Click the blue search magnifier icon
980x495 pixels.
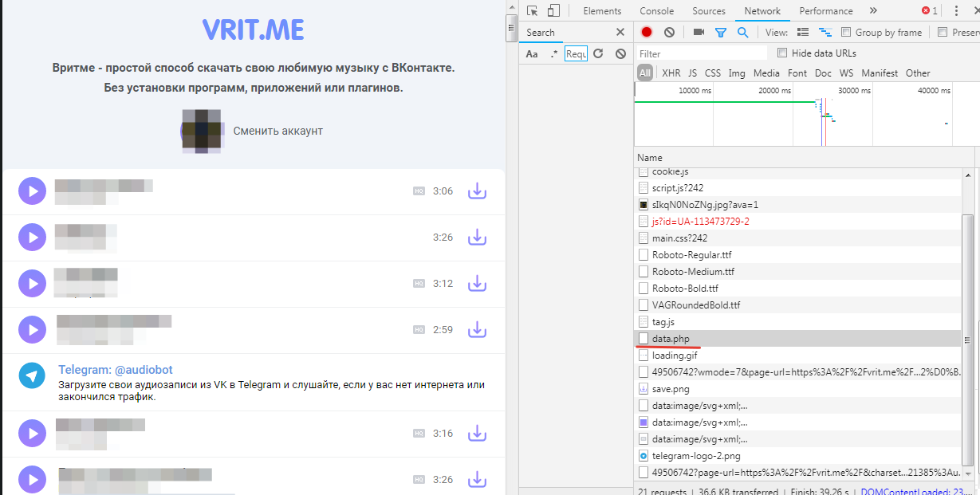(742, 33)
